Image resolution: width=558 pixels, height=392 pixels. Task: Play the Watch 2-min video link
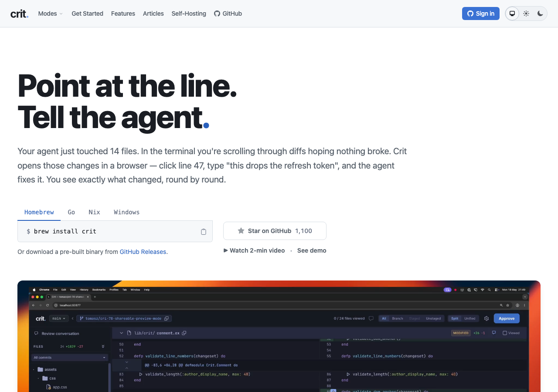click(x=254, y=250)
